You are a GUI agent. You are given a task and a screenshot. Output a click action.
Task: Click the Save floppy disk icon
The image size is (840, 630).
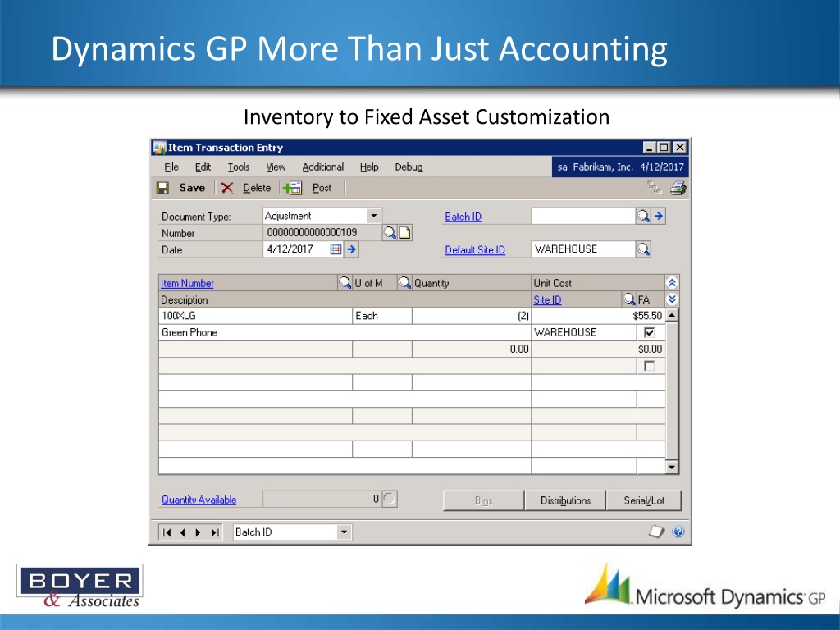pos(163,188)
